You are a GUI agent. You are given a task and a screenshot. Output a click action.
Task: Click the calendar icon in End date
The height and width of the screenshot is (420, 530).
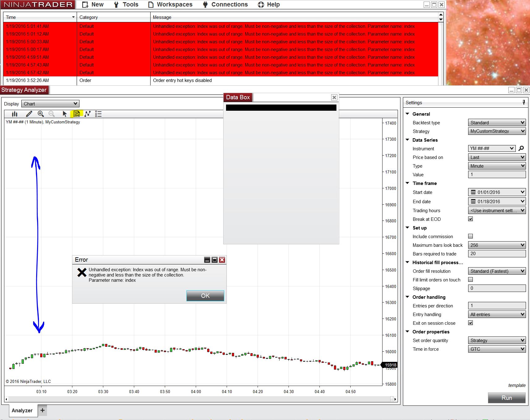[x=473, y=201]
